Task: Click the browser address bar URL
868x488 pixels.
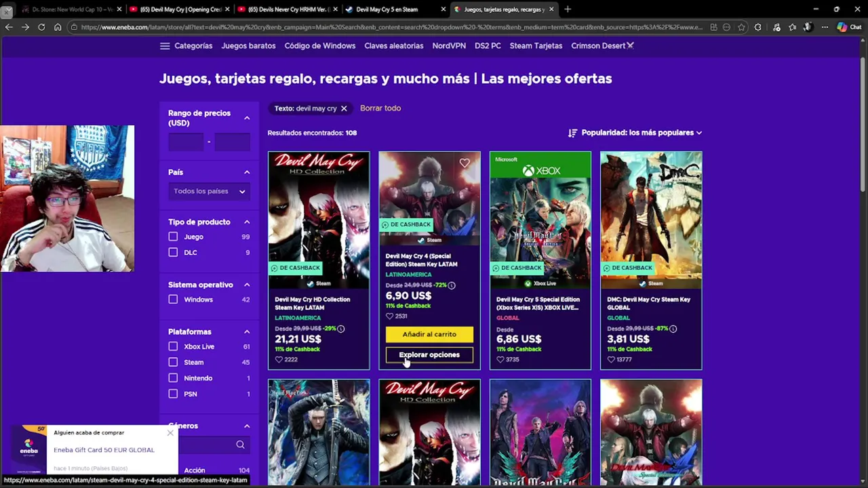Action: pos(392,27)
